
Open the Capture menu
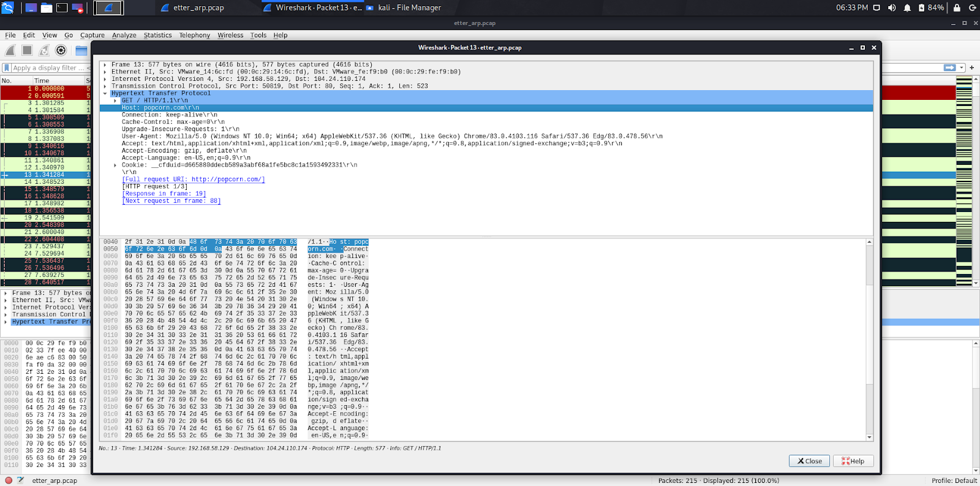[92, 35]
